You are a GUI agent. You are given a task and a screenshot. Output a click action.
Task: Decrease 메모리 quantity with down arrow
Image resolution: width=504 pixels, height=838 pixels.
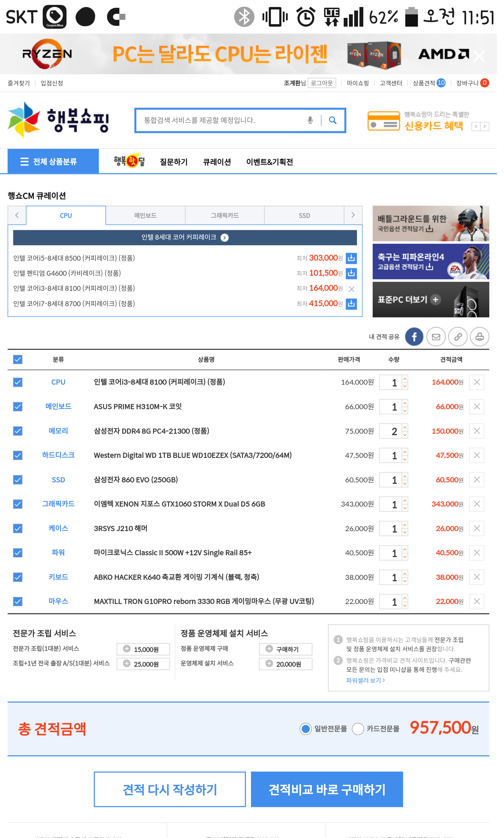point(405,435)
